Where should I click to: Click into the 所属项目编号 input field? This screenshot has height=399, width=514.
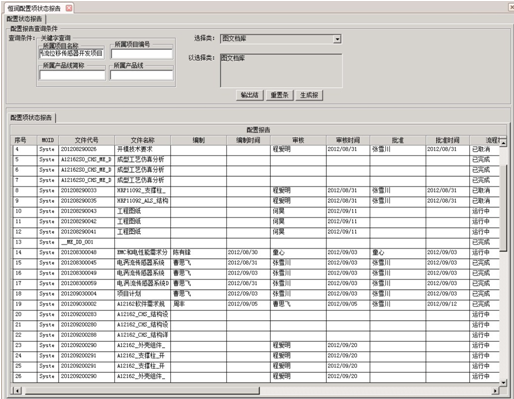[142, 54]
